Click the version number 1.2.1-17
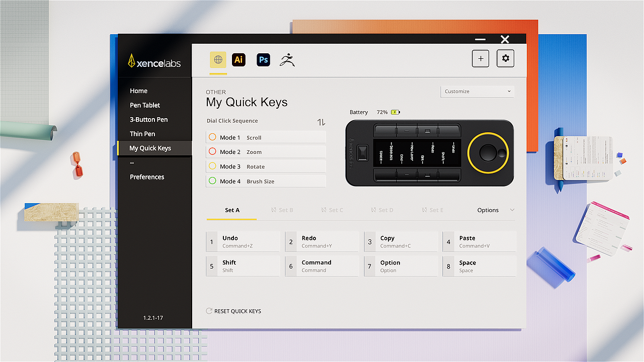This screenshot has height=362, width=644. [153, 318]
